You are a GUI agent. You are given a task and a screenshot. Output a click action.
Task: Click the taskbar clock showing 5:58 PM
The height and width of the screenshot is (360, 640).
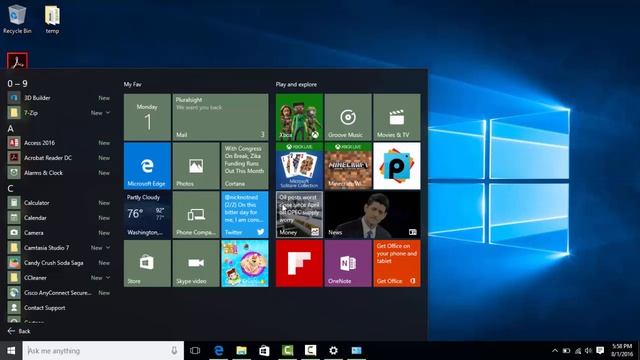(622, 351)
